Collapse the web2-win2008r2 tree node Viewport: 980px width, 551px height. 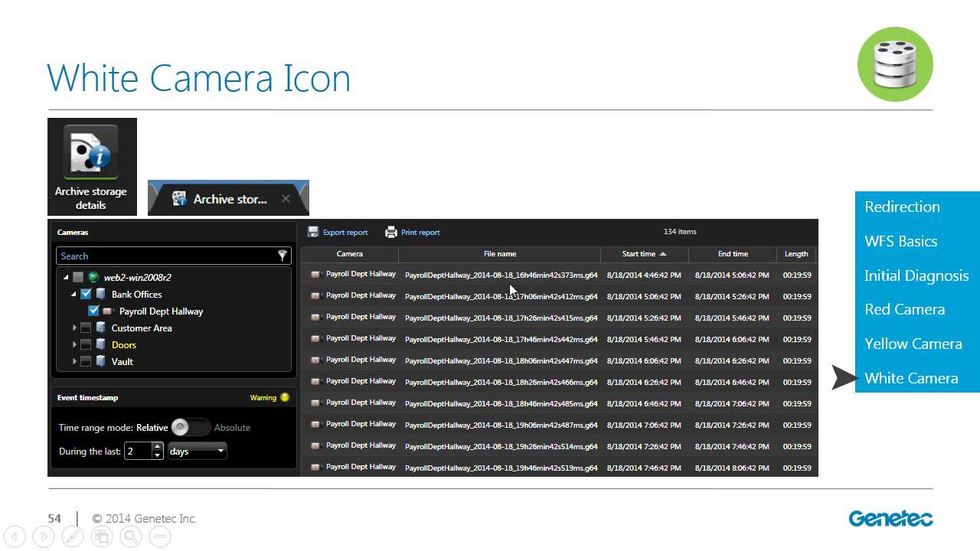pyautogui.click(x=67, y=278)
